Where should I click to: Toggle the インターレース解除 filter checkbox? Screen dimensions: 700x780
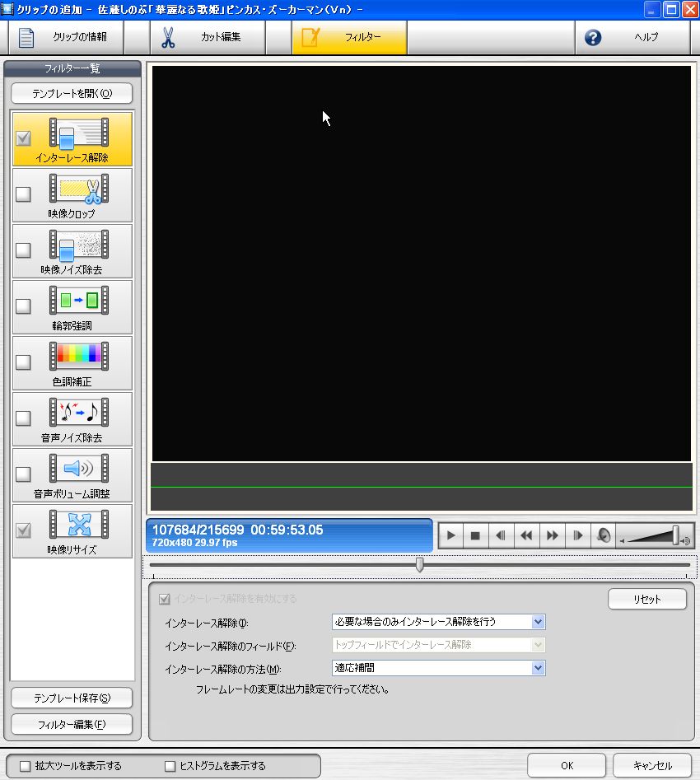point(23,138)
